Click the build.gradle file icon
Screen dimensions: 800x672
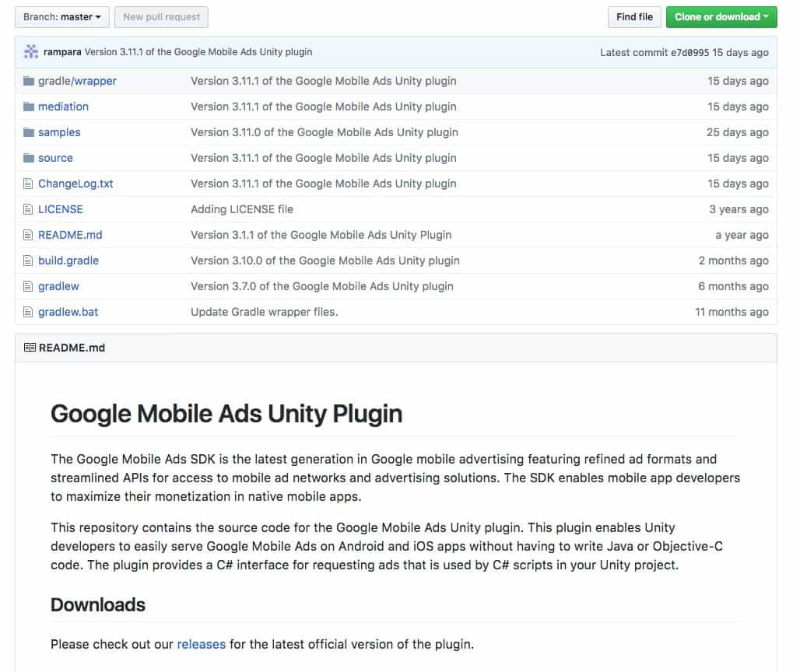tap(28, 261)
